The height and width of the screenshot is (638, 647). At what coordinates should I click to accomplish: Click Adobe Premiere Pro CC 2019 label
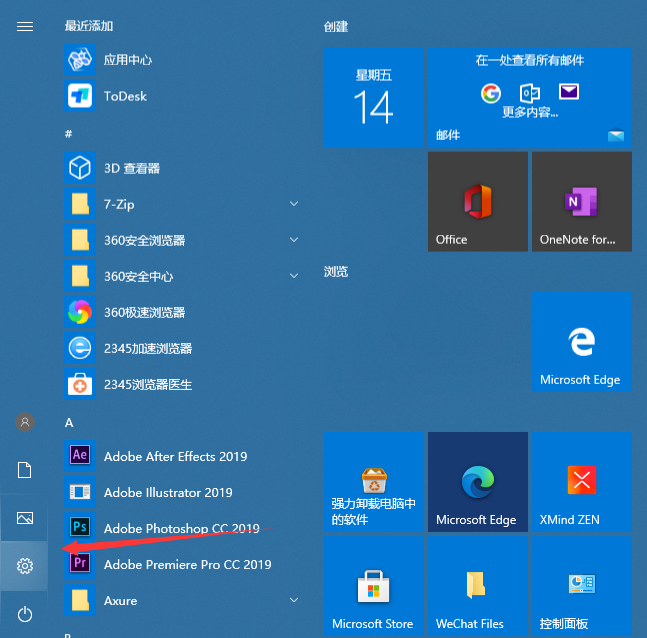tap(188, 564)
